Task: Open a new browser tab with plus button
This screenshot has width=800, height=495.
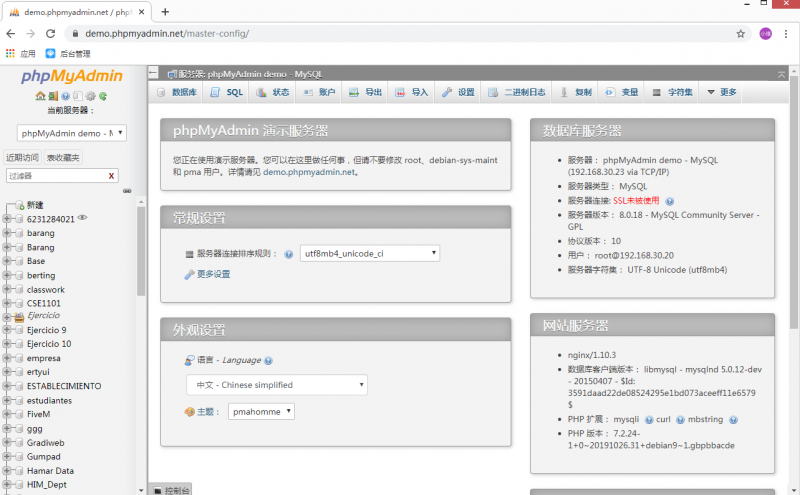Action: click(165, 12)
